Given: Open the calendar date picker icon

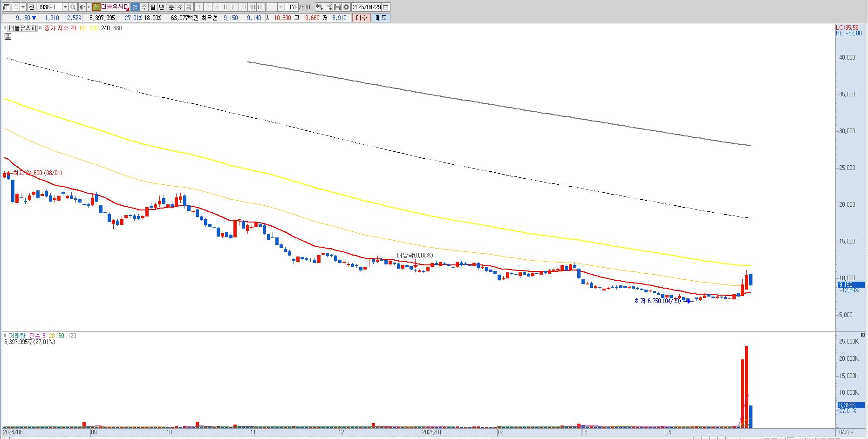Looking at the screenshot, I should coord(385,7).
